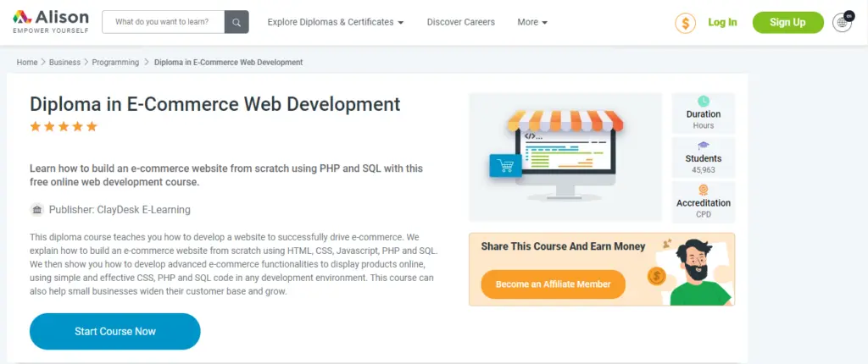
Task: Click the 'This diploma course teaches you' paragraph
Action: coord(234,264)
